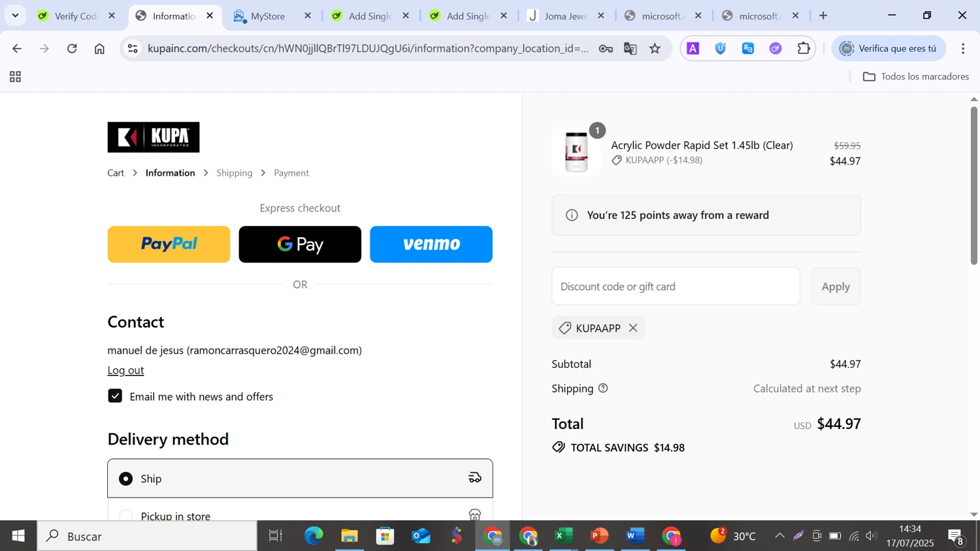Close the current Information tab
This screenshot has height=551, width=980.
click(x=210, y=16)
